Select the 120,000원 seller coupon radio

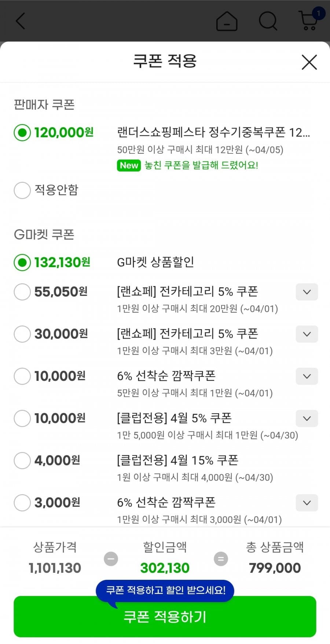click(x=22, y=132)
